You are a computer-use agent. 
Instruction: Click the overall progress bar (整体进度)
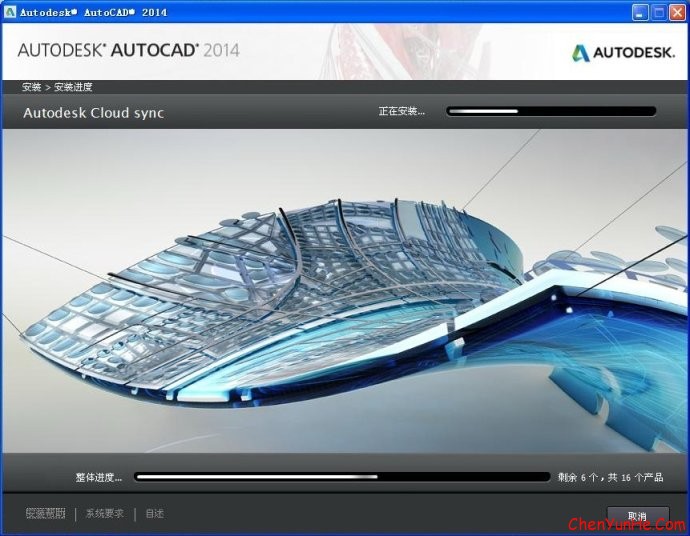(342, 477)
